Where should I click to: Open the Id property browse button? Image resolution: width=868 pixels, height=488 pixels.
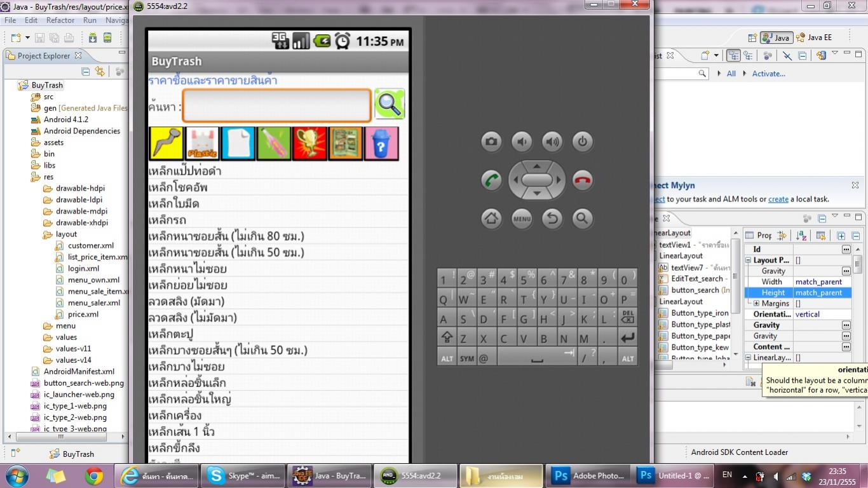point(846,250)
